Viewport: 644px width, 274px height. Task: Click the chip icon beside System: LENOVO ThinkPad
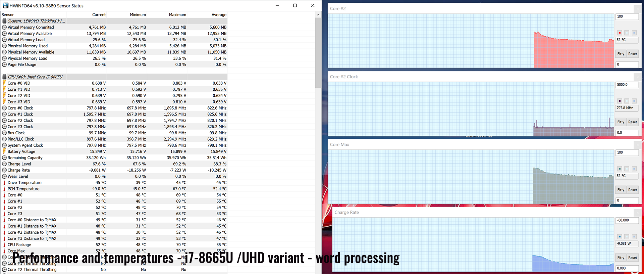pos(4,21)
